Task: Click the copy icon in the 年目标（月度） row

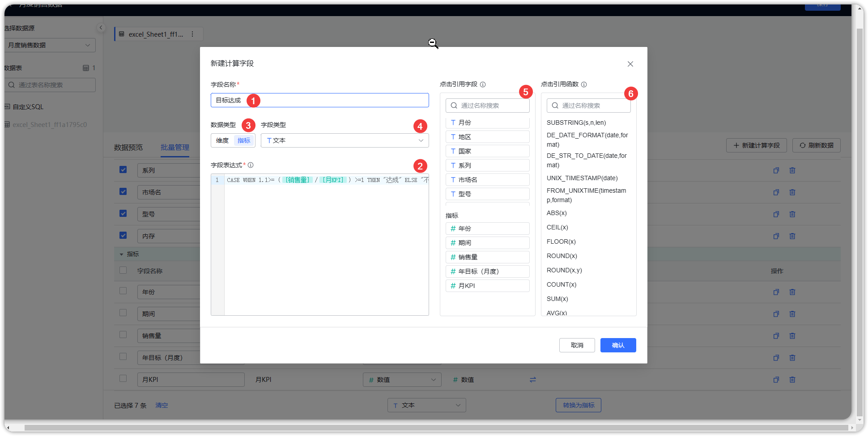Action: (x=776, y=358)
